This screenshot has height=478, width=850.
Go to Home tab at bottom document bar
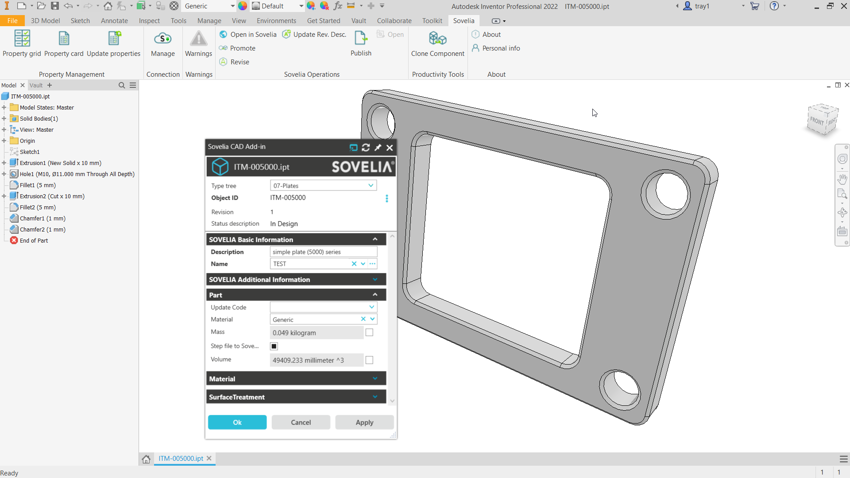146,459
